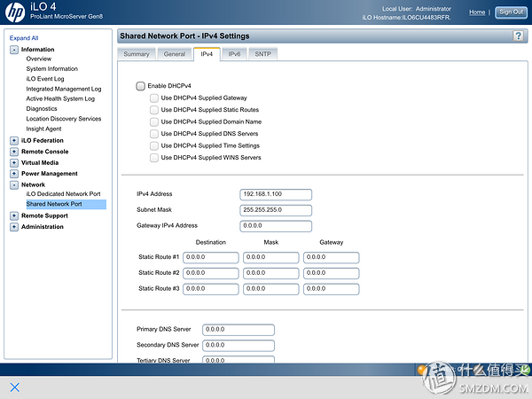Click the IPv4 Address input field
Screen dimensions: 532x399
coord(276,194)
